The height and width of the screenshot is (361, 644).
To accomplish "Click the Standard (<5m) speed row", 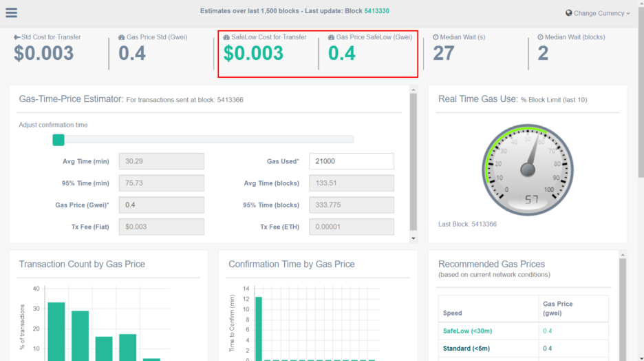I will [523, 349].
